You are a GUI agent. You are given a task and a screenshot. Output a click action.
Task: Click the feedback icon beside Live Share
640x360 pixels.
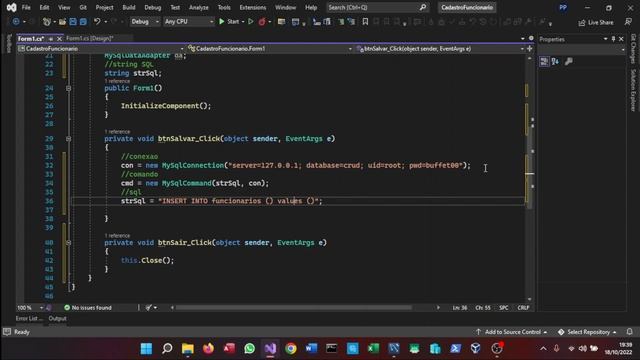point(628,22)
